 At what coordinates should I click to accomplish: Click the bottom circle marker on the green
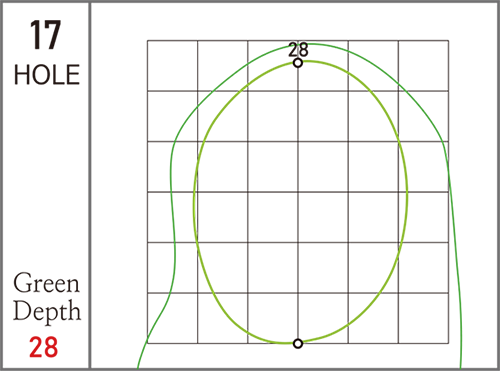tap(298, 343)
